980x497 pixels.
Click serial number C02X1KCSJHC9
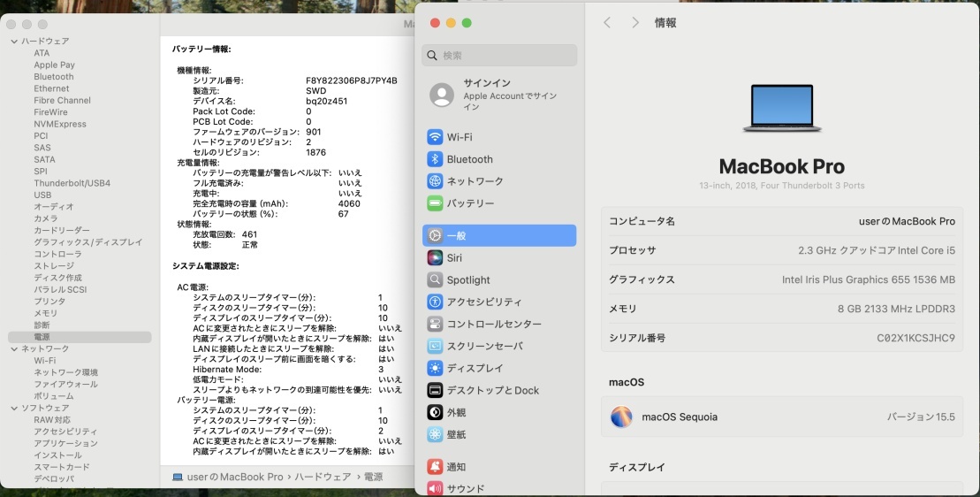tap(915, 338)
